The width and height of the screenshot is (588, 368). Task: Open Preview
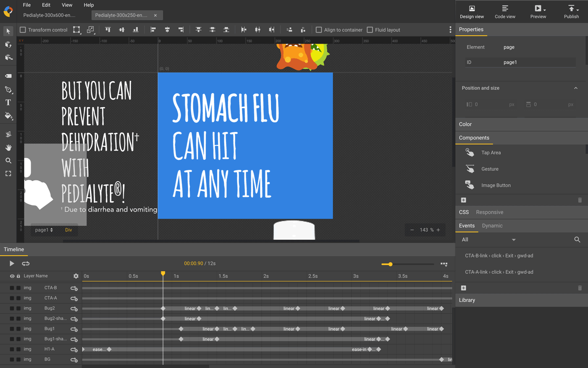click(x=538, y=12)
